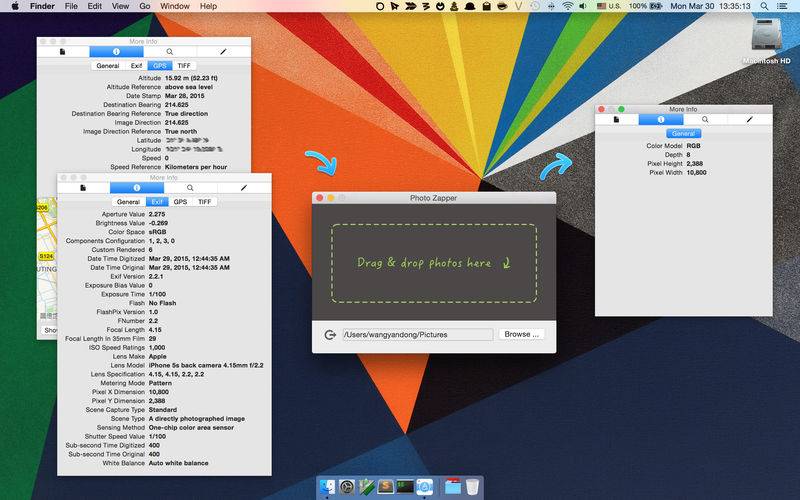Open the U.S. input source menu
Image resolution: width=800 pixels, height=500 pixels.
(x=609, y=6)
